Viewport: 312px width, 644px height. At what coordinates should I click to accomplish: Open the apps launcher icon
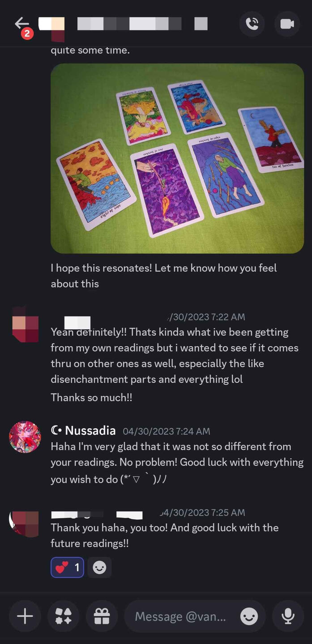coord(64,617)
